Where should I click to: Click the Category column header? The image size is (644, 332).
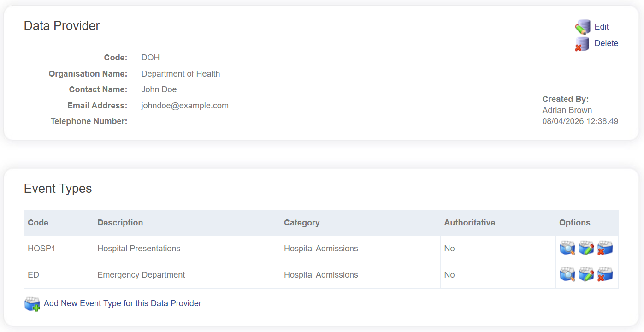tap(302, 223)
